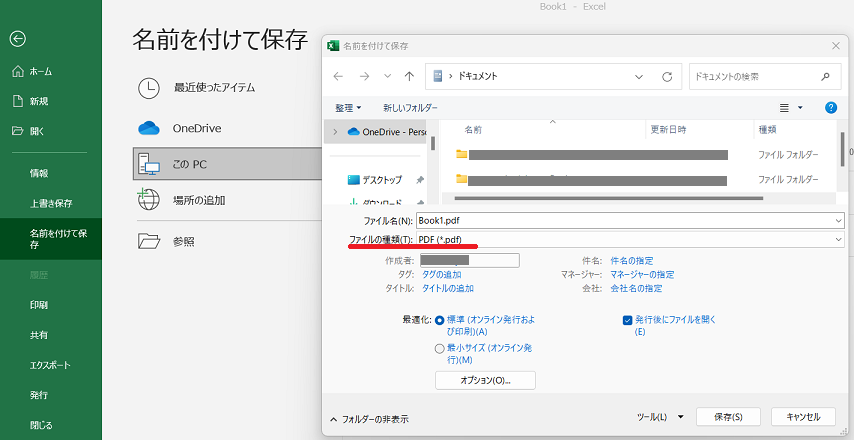Open 発行 in sidebar

click(39, 395)
